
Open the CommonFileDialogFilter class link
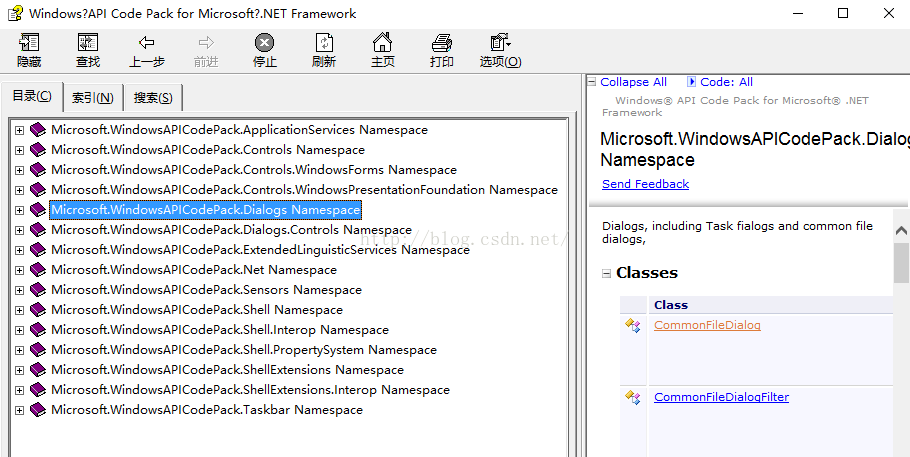(721, 397)
